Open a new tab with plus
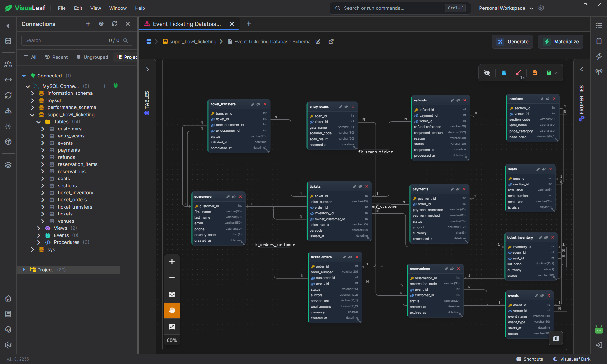 click(249, 24)
